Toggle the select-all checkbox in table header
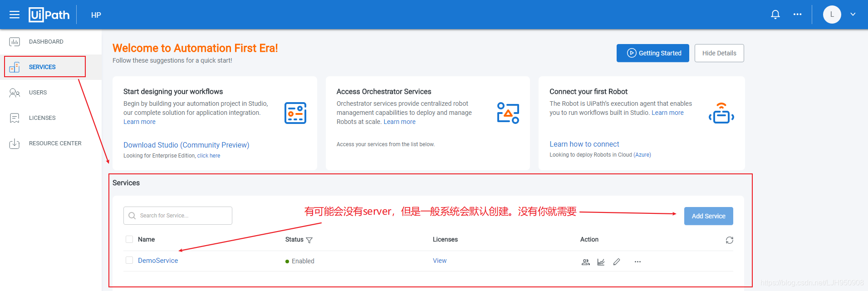 click(129, 239)
